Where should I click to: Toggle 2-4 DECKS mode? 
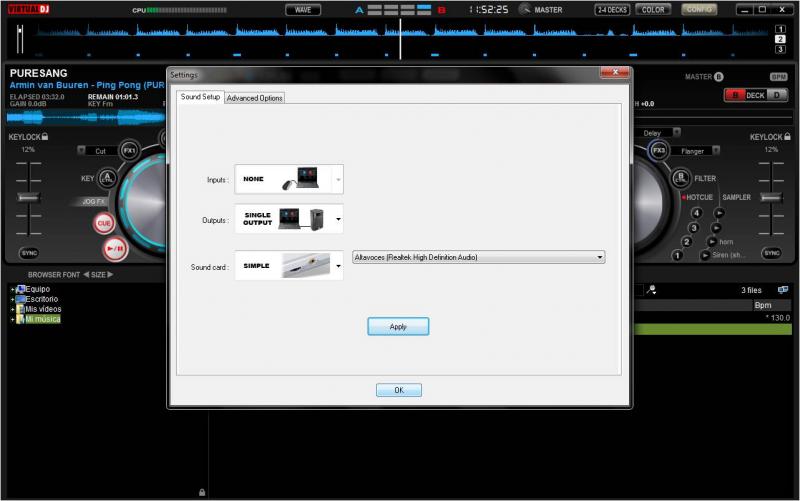pos(612,10)
